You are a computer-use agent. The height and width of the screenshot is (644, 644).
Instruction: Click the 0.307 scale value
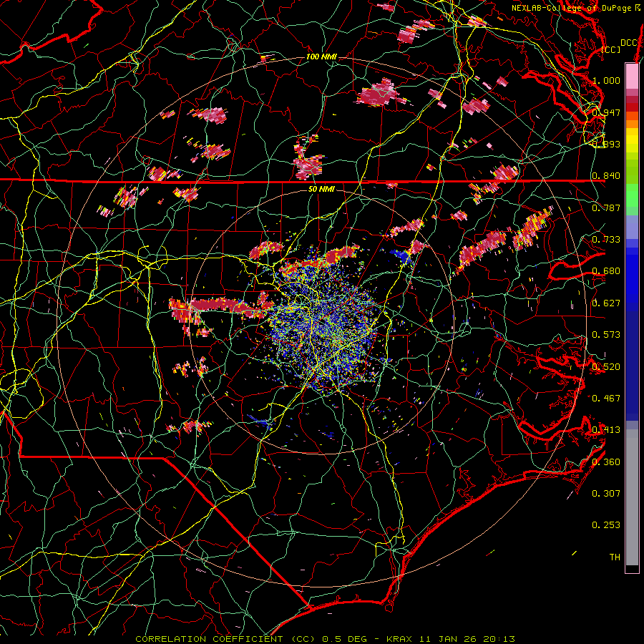click(606, 494)
